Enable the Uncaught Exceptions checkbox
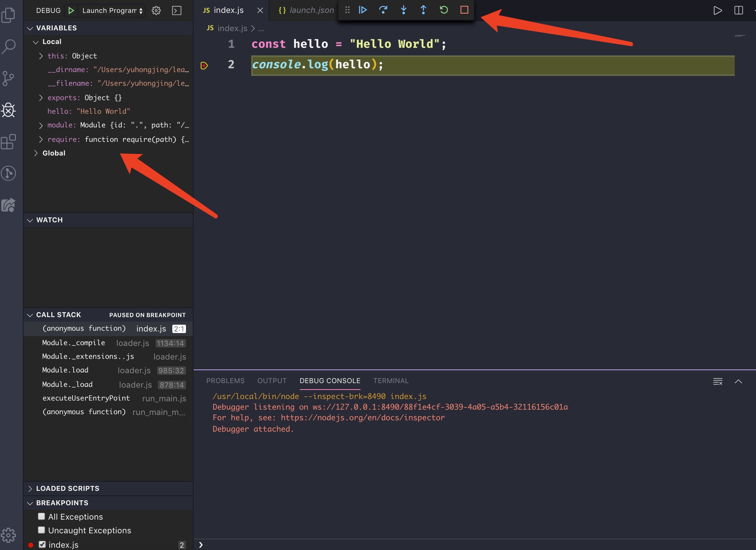Viewport: 756px width, 550px height. [42, 530]
